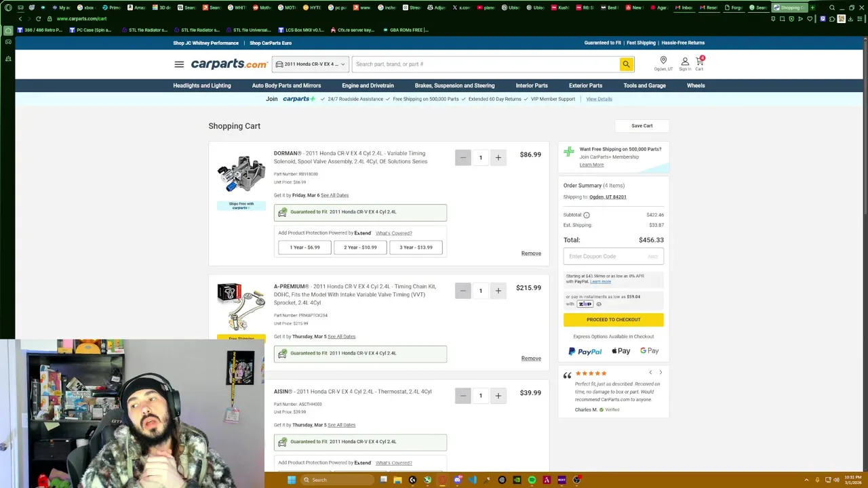Viewport: 868px width, 488px height.
Task: Click the Enter Coupon Code field
Action: tap(614, 256)
